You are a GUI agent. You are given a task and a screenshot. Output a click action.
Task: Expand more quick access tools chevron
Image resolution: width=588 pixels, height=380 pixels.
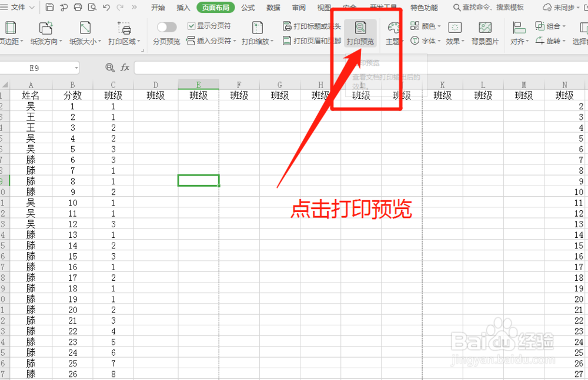134,7
